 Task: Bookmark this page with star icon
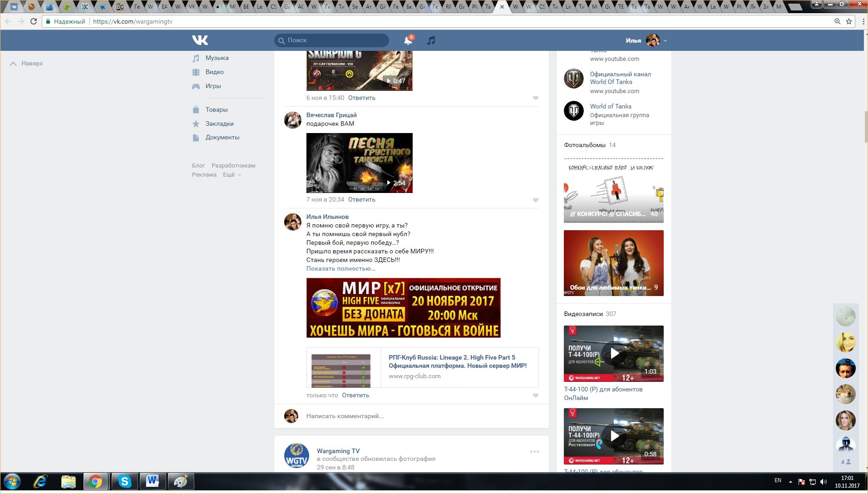point(848,21)
